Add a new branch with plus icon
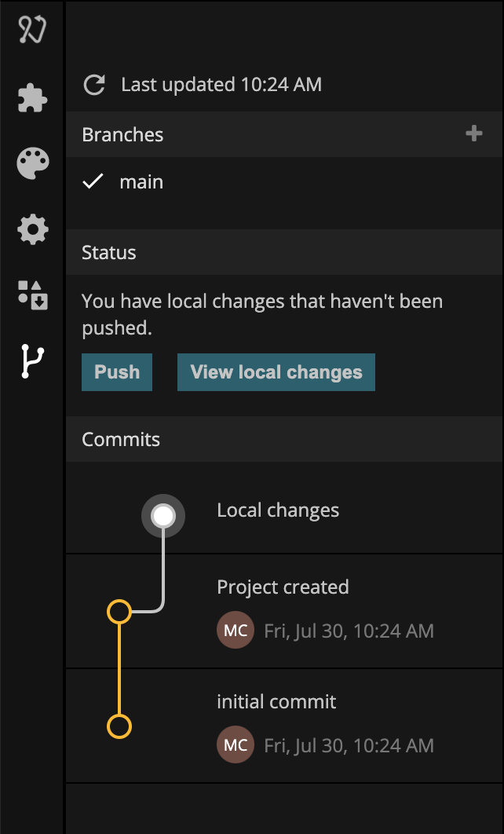504x834 pixels. click(473, 134)
